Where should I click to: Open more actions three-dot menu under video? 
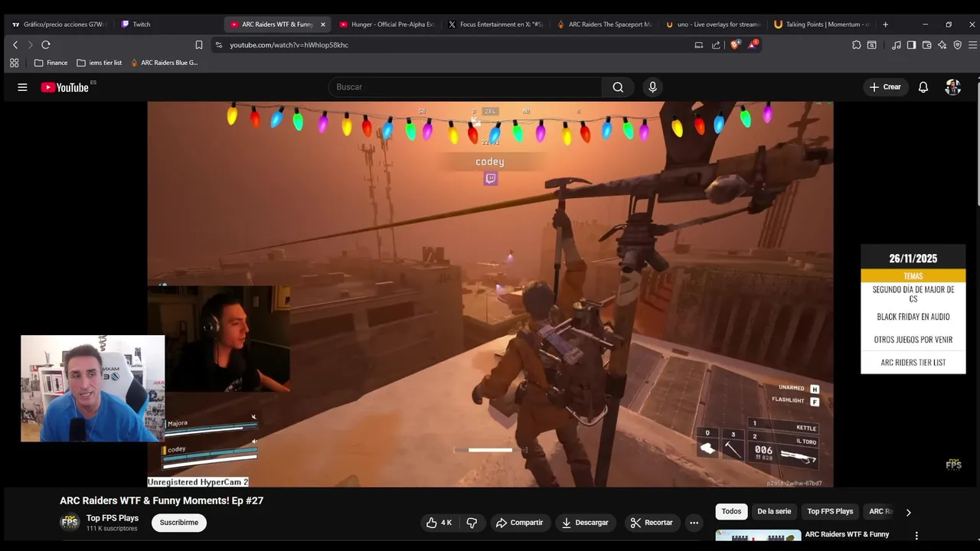click(694, 523)
